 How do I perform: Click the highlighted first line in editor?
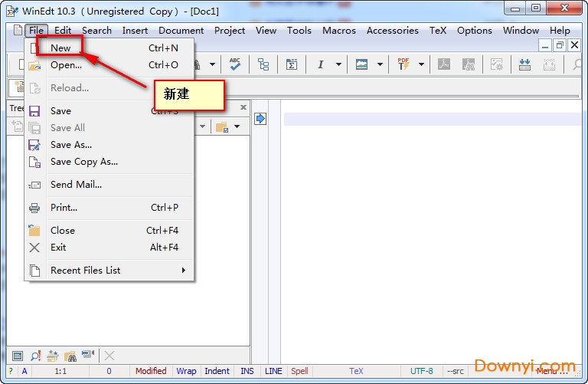coord(429,119)
